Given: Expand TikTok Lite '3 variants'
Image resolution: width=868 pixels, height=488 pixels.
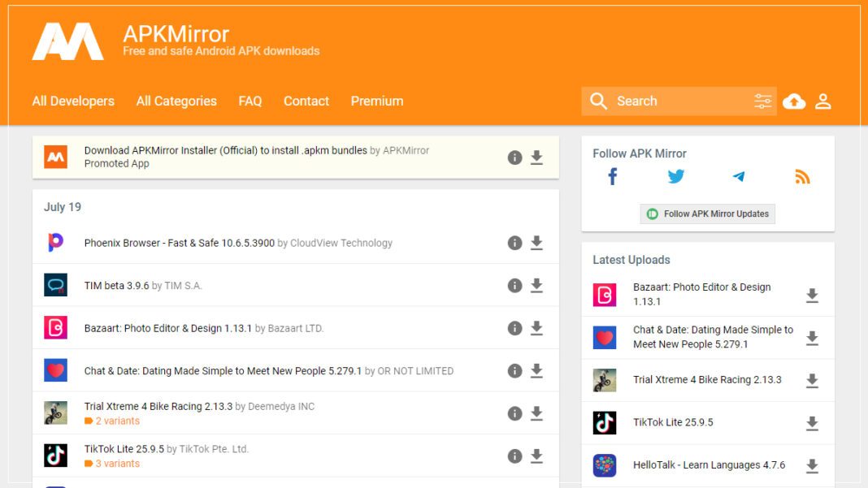Looking at the screenshot, I should (x=112, y=464).
